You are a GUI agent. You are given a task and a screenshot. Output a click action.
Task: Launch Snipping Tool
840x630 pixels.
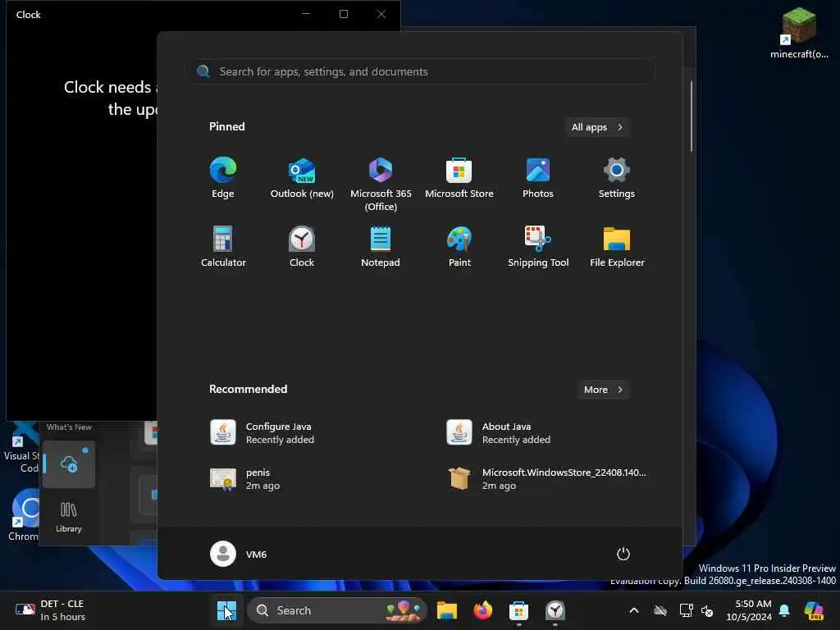[x=538, y=247]
